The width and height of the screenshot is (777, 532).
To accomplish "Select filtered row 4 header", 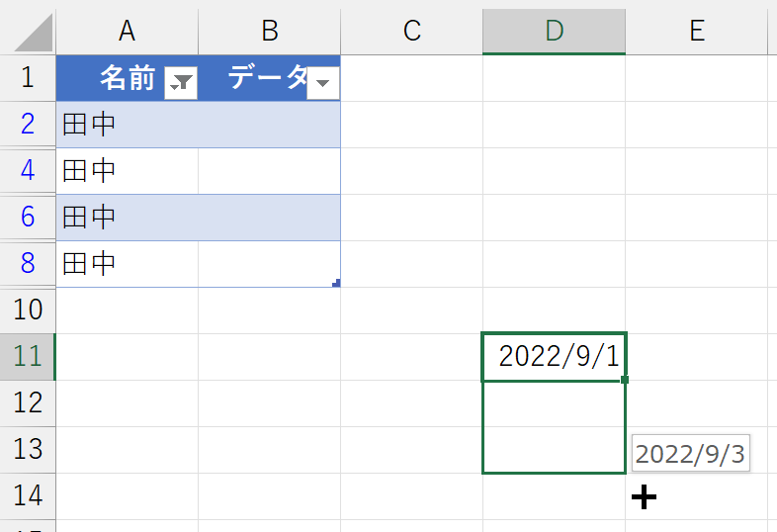I will click(28, 170).
